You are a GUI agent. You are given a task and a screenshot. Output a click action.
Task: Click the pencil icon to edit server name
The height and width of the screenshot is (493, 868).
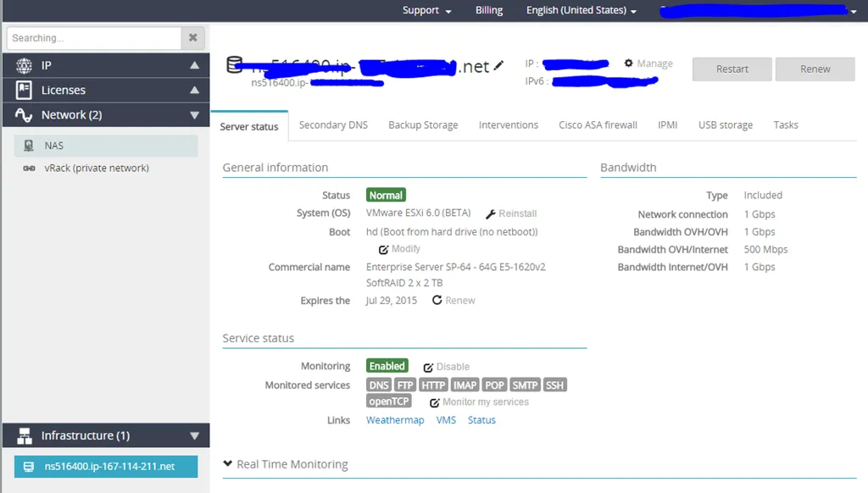[498, 66]
